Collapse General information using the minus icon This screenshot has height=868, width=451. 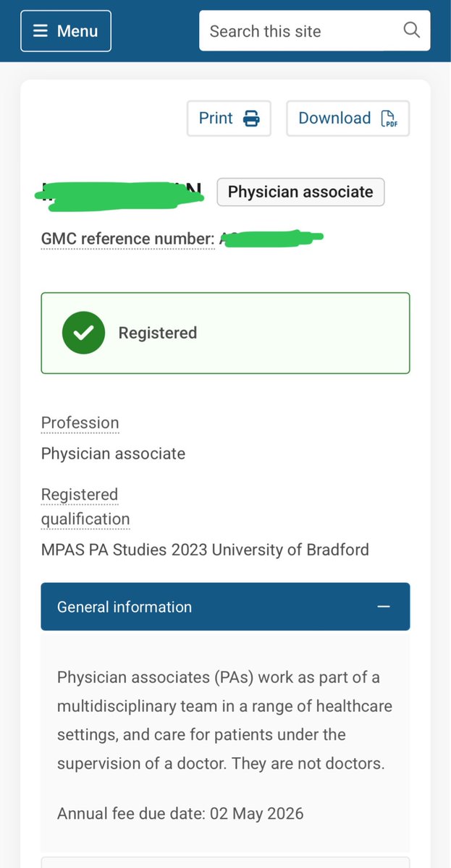pyautogui.click(x=384, y=607)
